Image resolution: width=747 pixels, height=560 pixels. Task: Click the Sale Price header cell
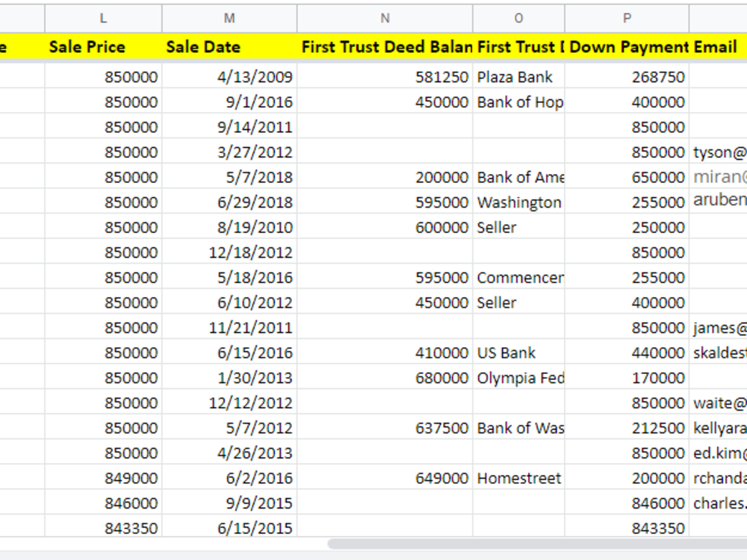click(x=103, y=46)
